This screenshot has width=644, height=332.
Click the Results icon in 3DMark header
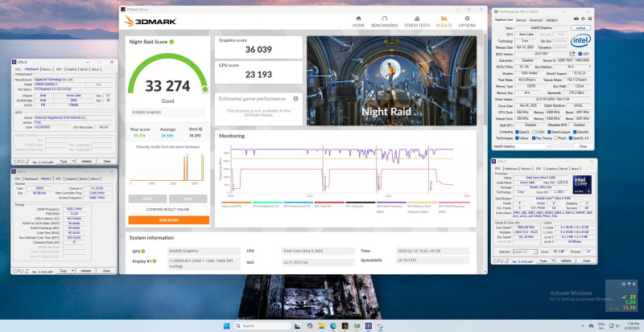[444, 18]
